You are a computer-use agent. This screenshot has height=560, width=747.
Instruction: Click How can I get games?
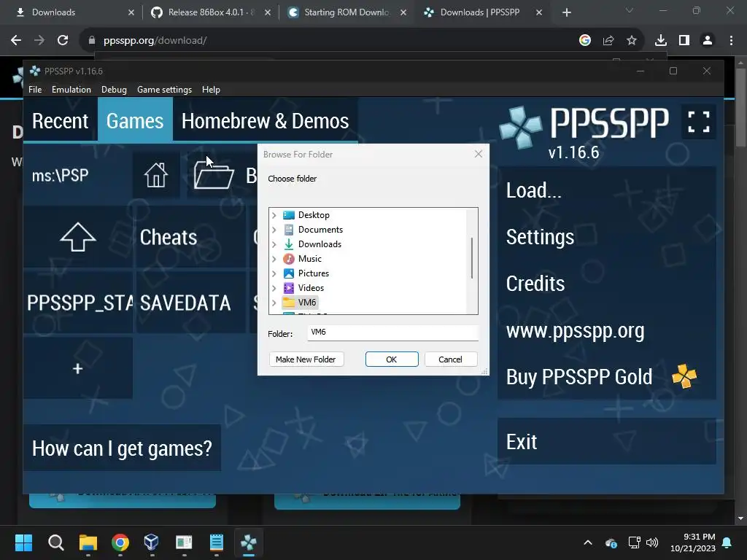pos(122,448)
